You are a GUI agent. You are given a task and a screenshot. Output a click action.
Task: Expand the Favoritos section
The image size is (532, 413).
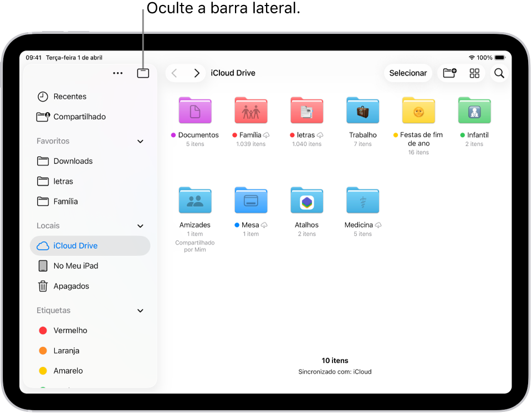pos(140,141)
